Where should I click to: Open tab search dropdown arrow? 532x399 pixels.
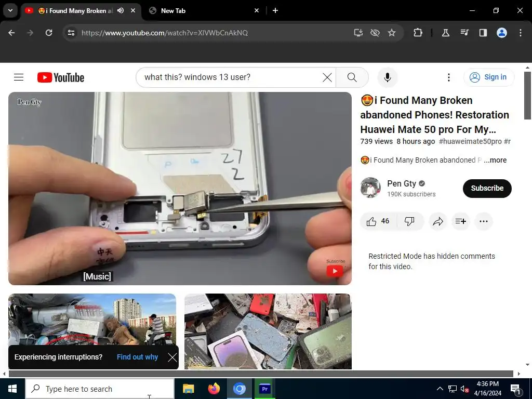pyautogui.click(x=10, y=10)
